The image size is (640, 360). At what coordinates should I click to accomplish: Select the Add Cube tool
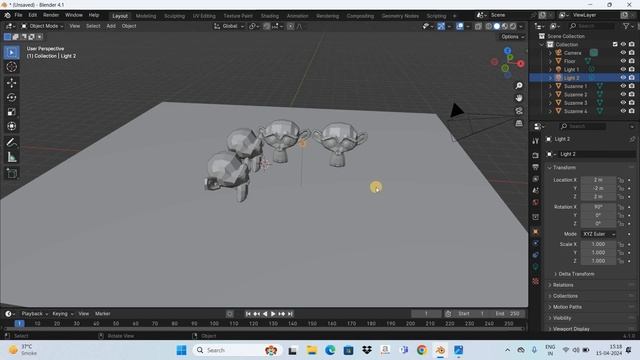tap(11, 173)
